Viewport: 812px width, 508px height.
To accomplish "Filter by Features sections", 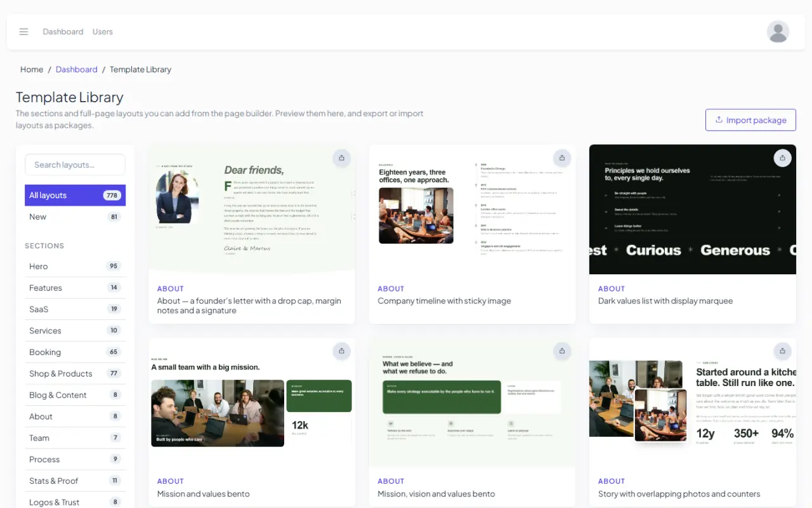I will pyautogui.click(x=75, y=288).
